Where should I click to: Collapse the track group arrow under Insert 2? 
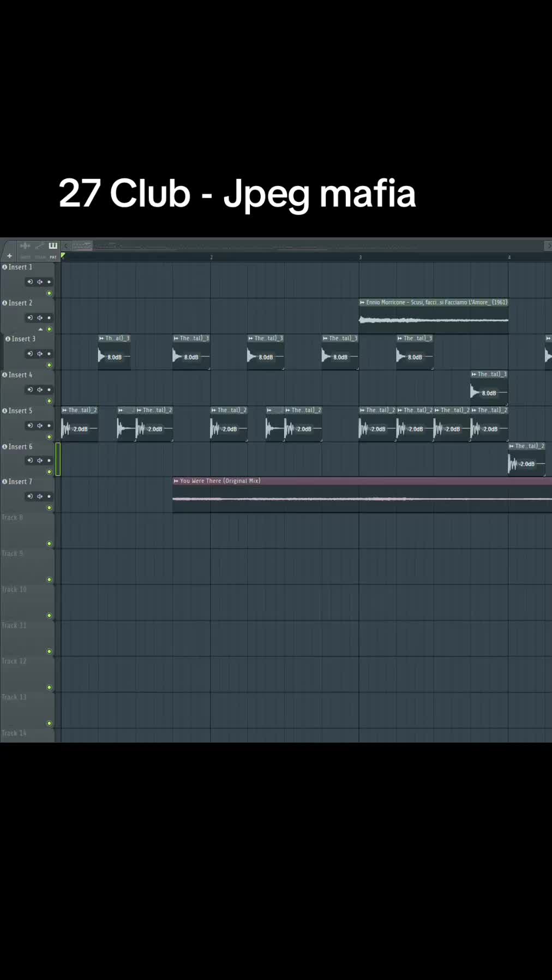(x=40, y=330)
